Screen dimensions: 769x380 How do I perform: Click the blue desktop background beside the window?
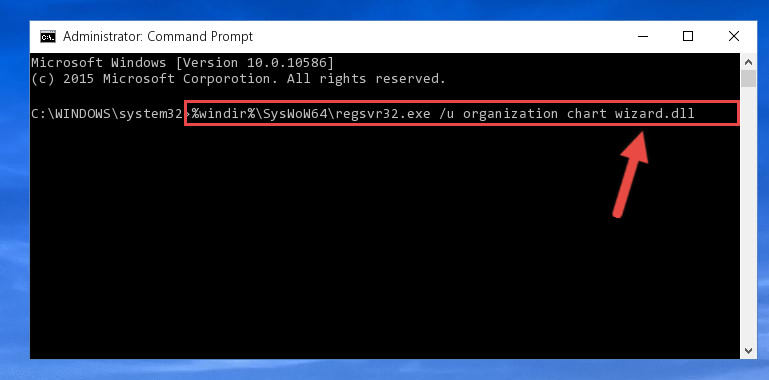[x=14, y=196]
